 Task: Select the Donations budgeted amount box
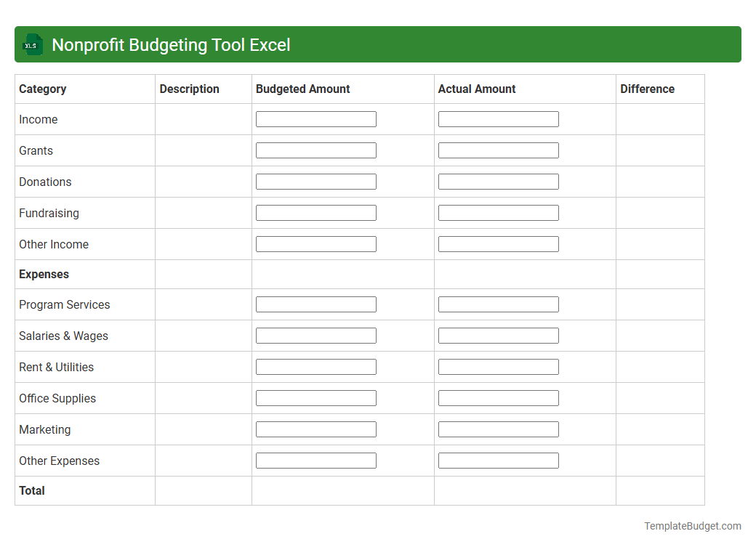tap(315, 181)
